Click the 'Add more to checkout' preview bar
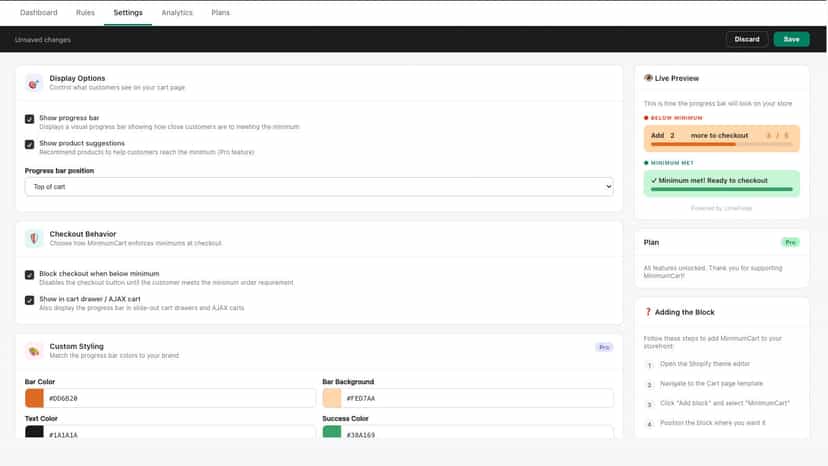The height and width of the screenshot is (466, 828). coord(721,138)
